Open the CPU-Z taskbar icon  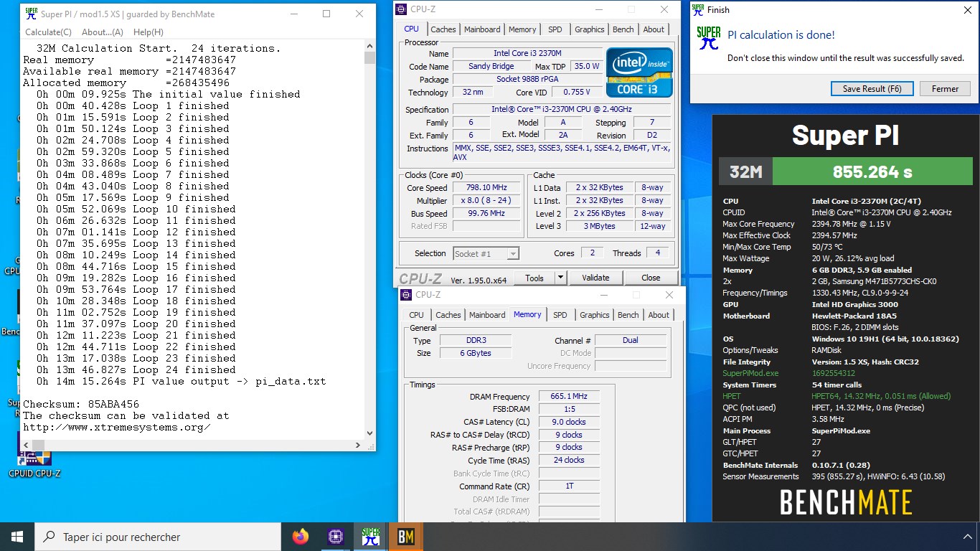[335, 536]
